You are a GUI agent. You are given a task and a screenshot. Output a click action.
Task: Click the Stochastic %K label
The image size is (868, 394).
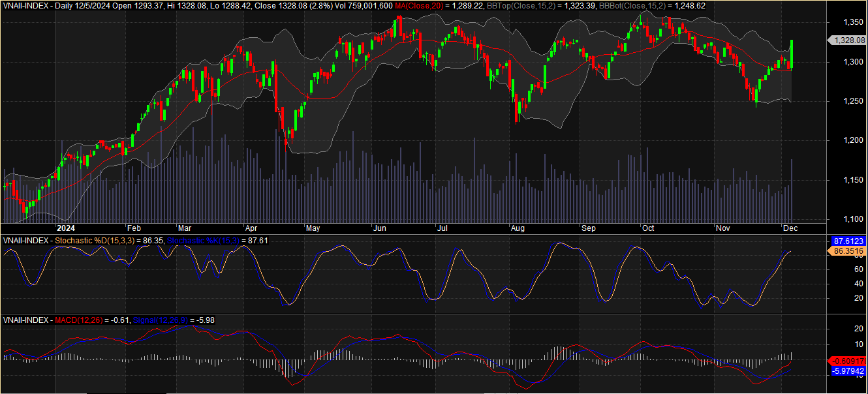(202, 241)
